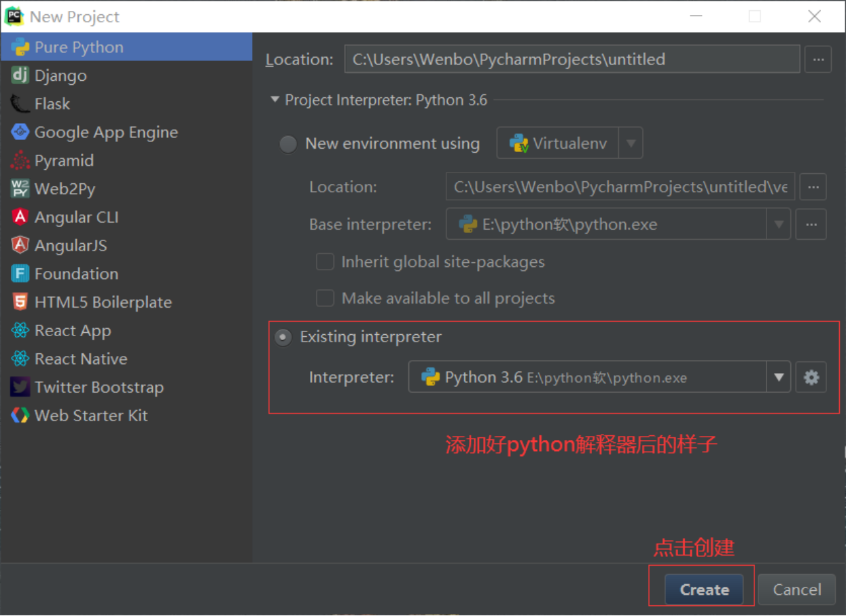The image size is (846, 616).
Task: Collapse the Project Interpreter section
Action: coord(275,100)
